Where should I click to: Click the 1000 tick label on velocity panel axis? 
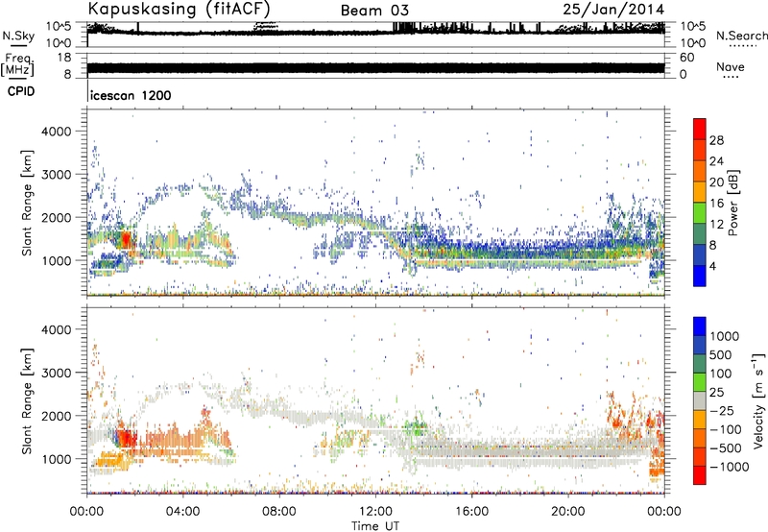(56, 459)
